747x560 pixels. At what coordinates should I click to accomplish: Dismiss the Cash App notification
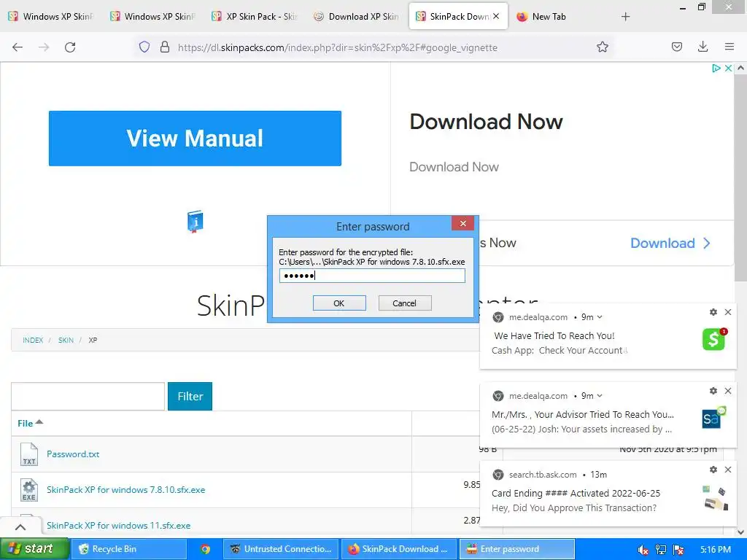click(728, 312)
